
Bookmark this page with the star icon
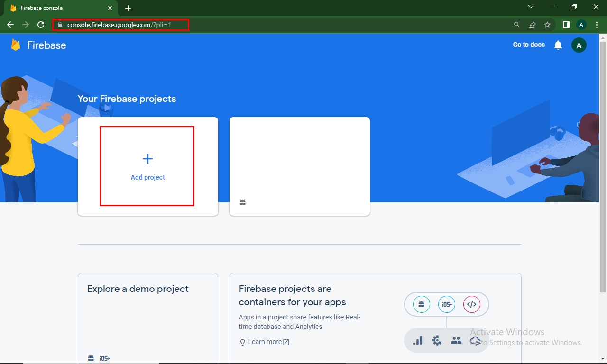pos(547,25)
